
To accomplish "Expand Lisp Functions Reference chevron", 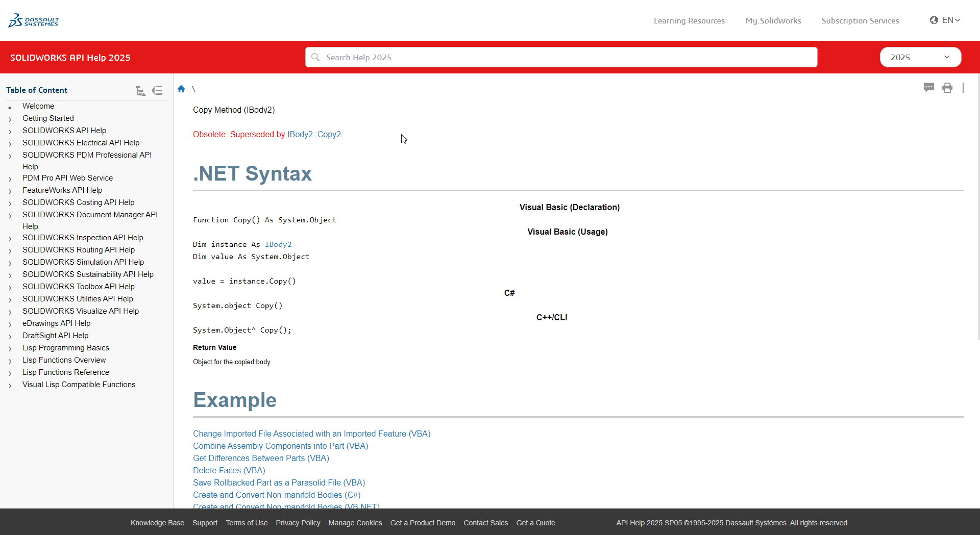I will (x=10, y=373).
